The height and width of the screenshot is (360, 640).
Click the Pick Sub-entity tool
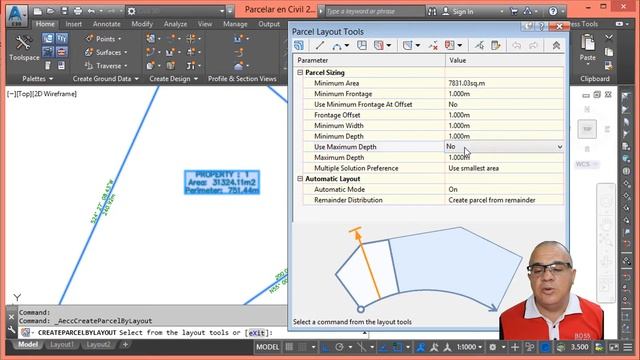coord(479,45)
